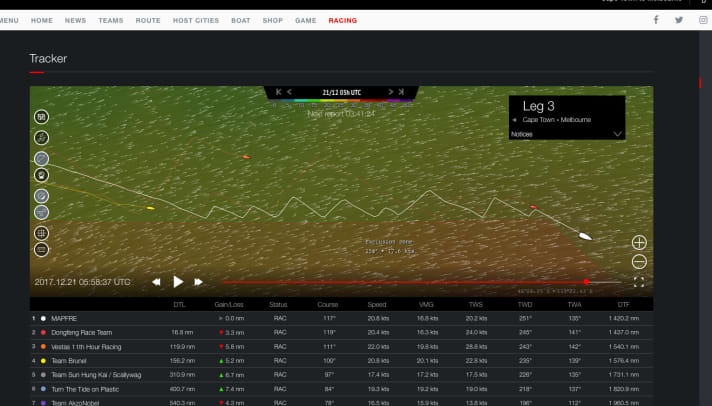
Task: Open the MENU navigation item
Action: pyautogui.click(x=9, y=20)
